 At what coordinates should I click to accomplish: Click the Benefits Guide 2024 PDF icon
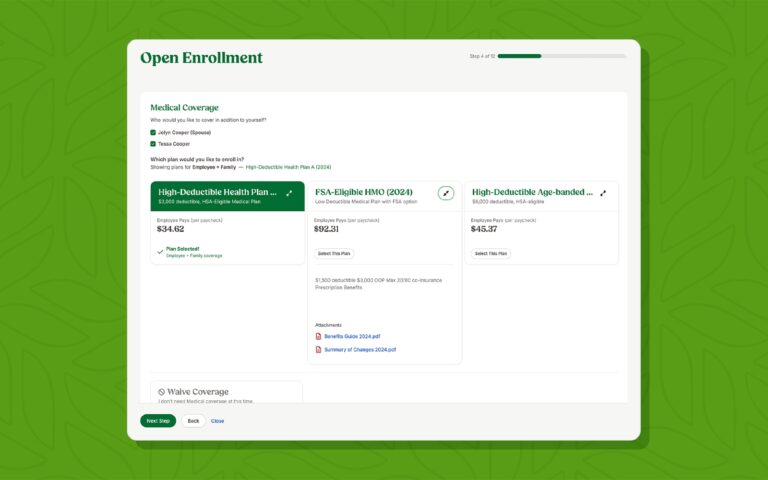click(x=318, y=336)
